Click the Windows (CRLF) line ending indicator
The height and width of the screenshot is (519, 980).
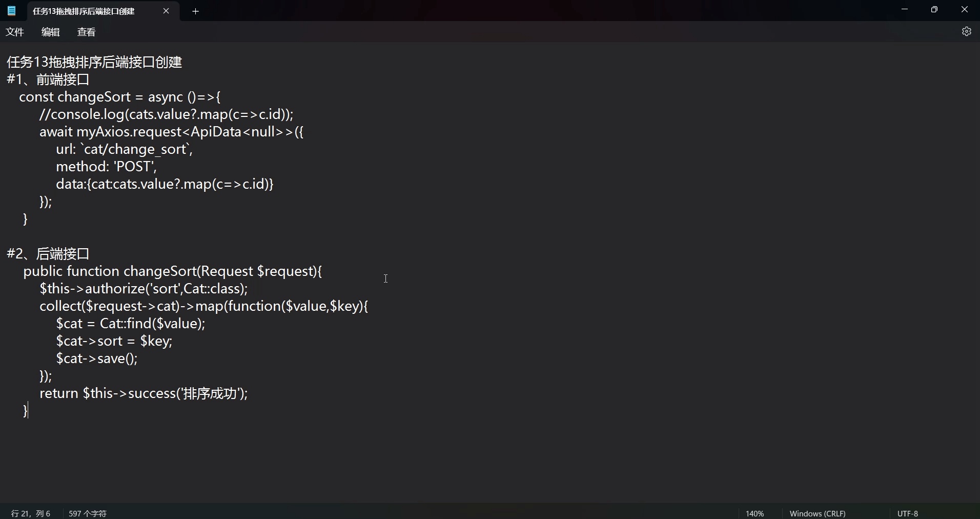click(817, 513)
